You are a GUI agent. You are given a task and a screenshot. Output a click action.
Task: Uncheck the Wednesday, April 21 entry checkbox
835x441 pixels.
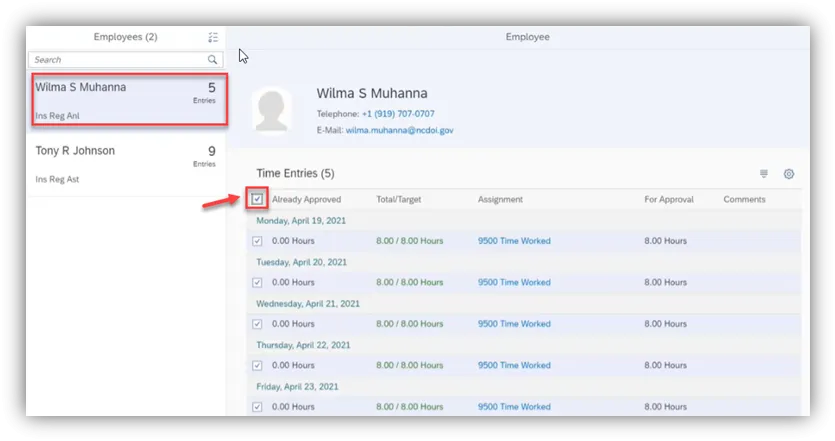tap(257, 324)
